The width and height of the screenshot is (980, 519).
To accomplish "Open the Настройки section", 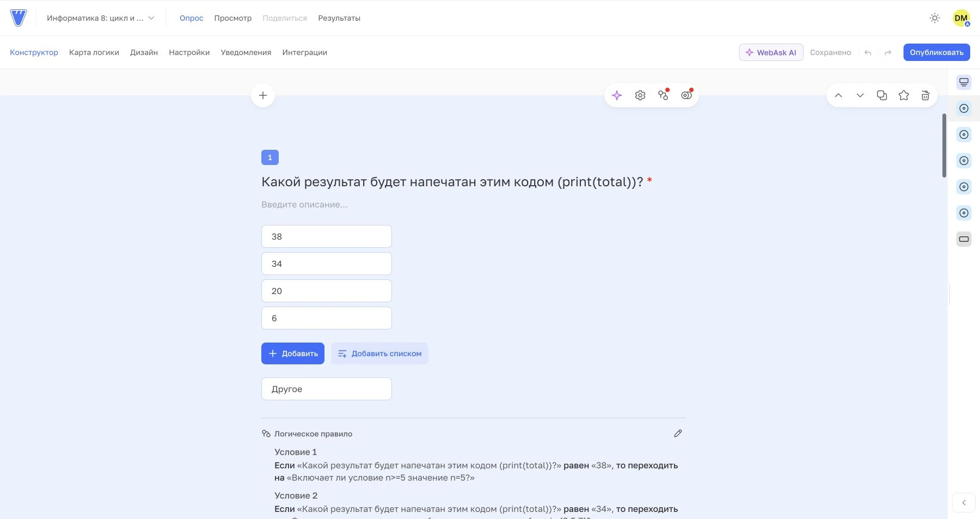I will 189,52.
